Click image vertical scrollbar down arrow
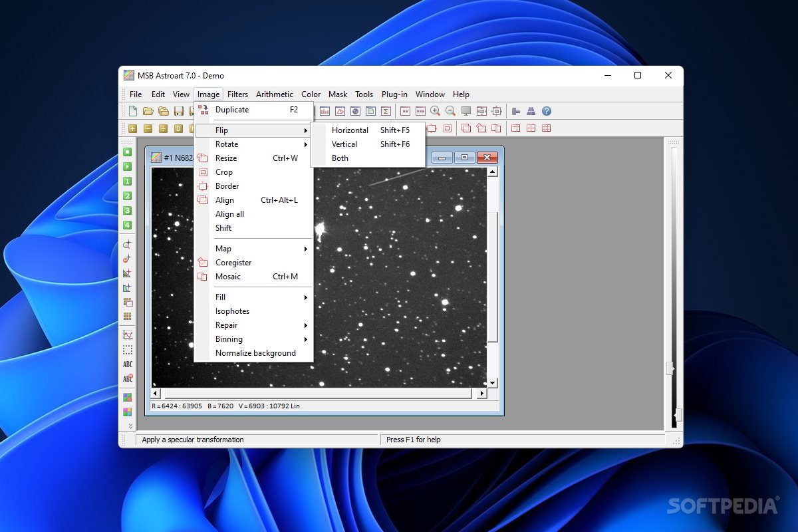 pyautogui.click(x=492, y=383)
